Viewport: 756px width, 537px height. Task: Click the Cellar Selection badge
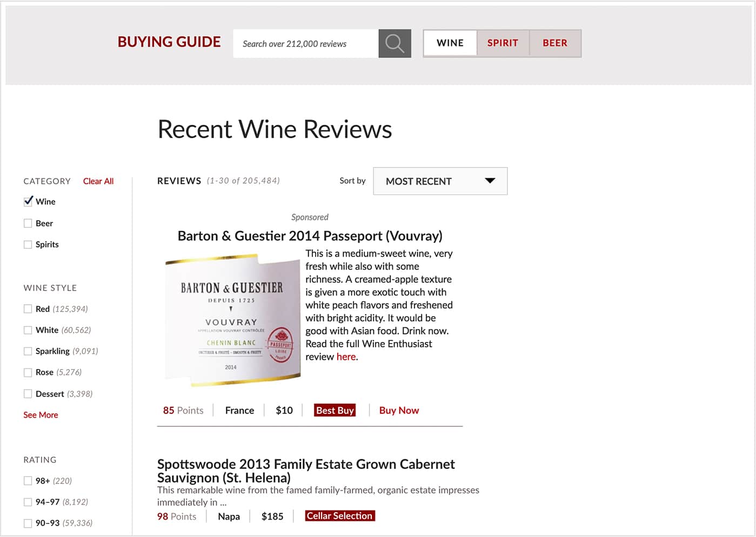point(339,516)
